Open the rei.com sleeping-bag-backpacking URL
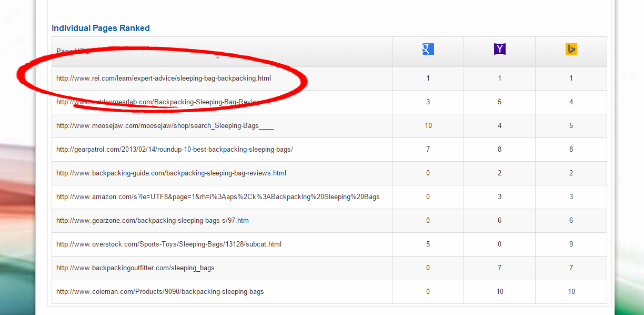The width and height of the screenshot is (644, 315). (x=164, y=78)
